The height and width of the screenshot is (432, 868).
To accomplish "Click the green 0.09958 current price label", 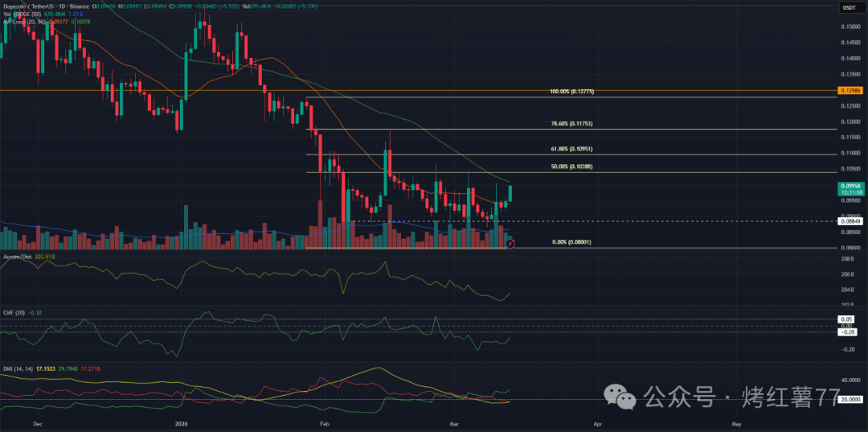I will pyautogui.click(x=849, y=185).
